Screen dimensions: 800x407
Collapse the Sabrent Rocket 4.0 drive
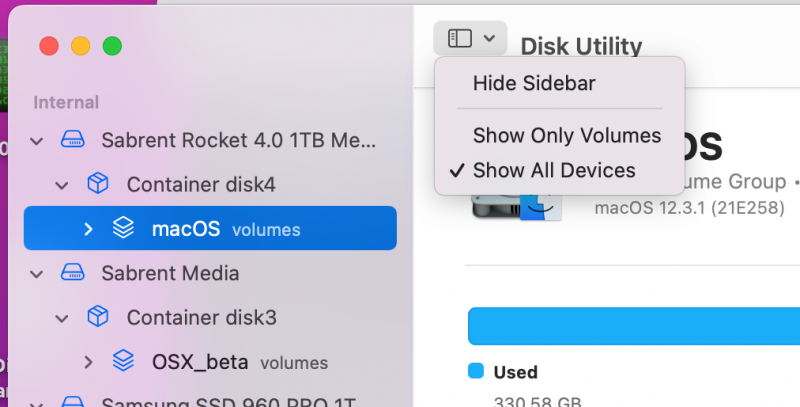[x=37, y=140]
